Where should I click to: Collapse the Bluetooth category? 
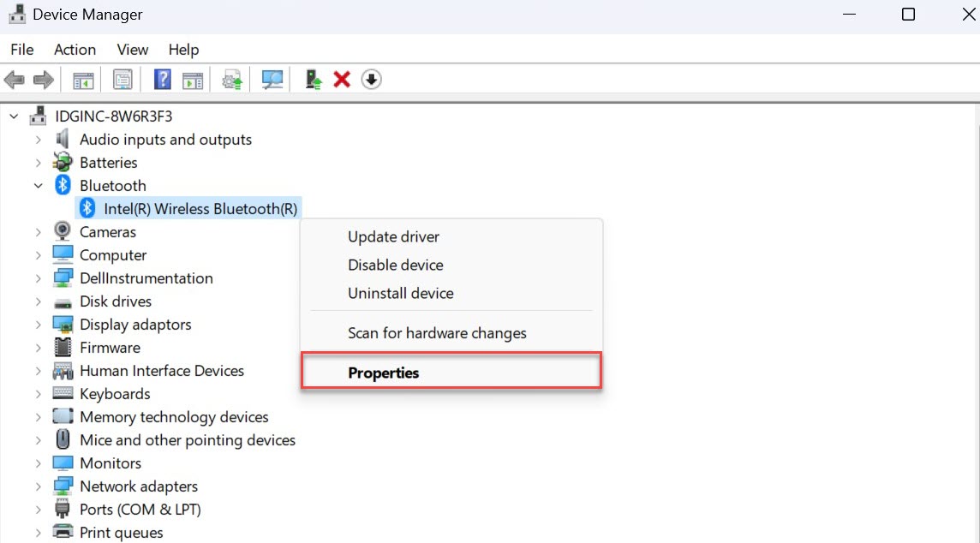point(39,186)
